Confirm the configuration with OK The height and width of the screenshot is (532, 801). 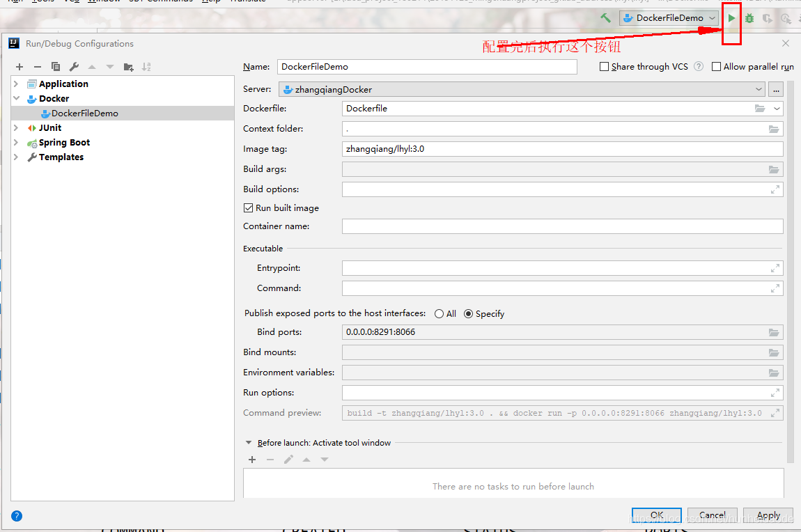[x=656, y=515]
